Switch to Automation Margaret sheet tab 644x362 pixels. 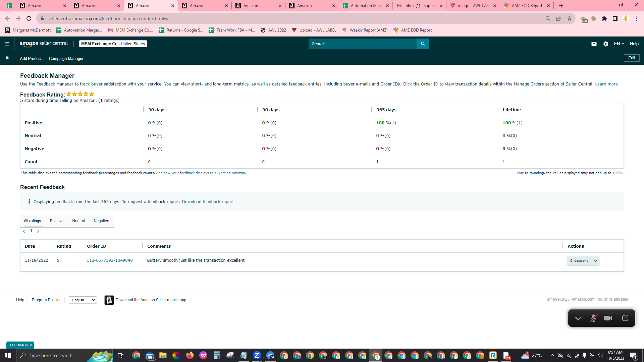[366, 6]
